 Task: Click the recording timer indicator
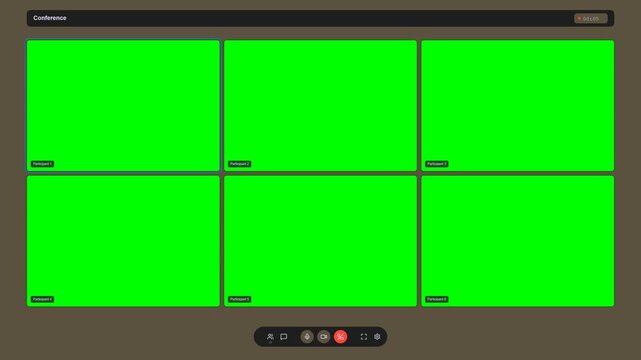(591, 18)
